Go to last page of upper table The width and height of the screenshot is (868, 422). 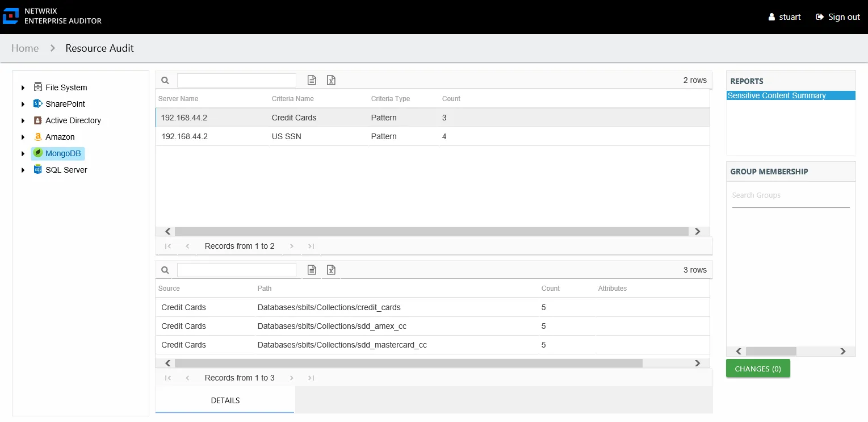click(x=311, y=246)
